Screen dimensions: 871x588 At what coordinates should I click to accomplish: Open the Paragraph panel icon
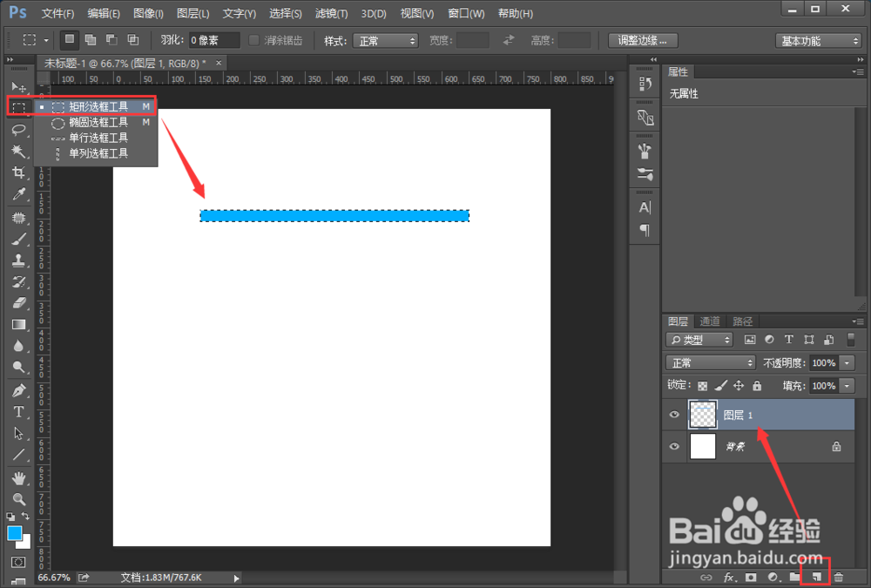click(x=645, y=230)
